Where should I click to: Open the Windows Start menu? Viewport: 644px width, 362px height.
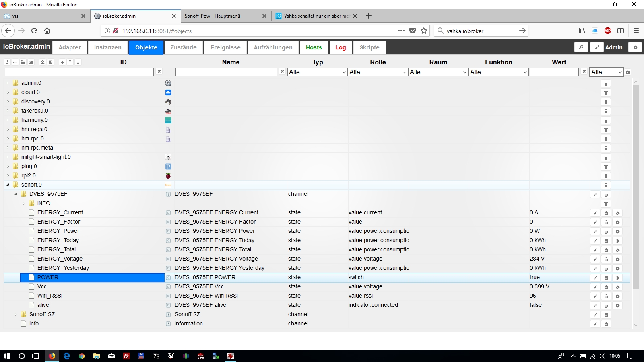pos(7,356)
